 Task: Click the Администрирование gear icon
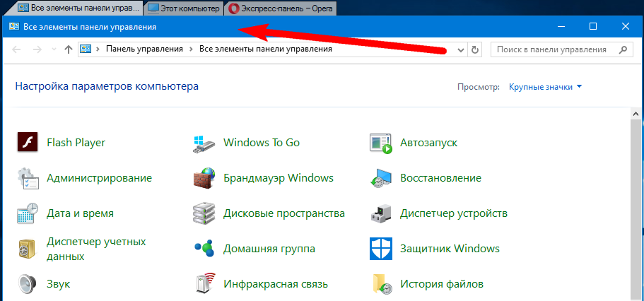click(28, 178)
